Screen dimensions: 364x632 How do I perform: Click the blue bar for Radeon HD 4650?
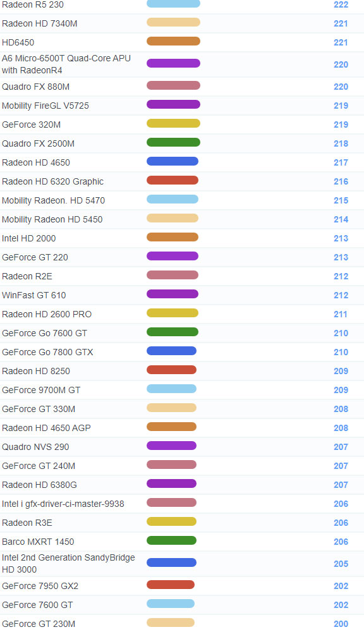click(173, 161)
